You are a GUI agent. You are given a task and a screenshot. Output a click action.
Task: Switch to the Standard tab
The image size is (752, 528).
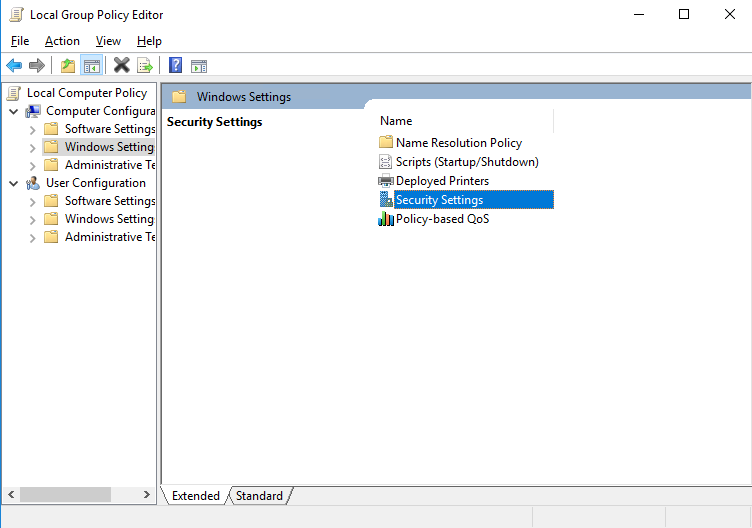tap(259, 496)
